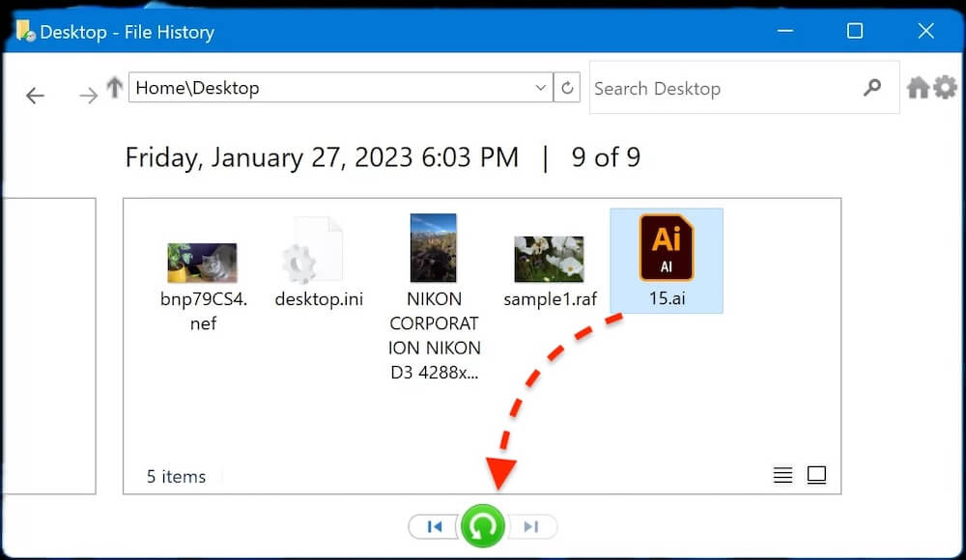Viewport: 966px width, 560px height.
Task: Open the settings gear menu
Action: (945, 88)
